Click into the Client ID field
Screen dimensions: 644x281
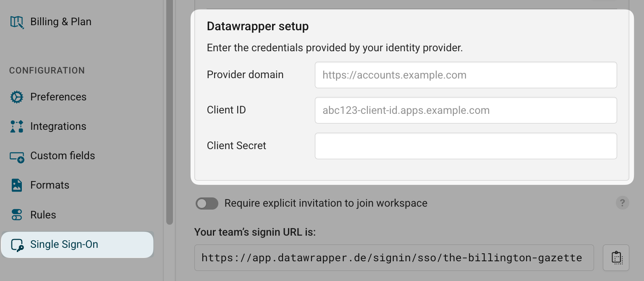coord(466,110)
